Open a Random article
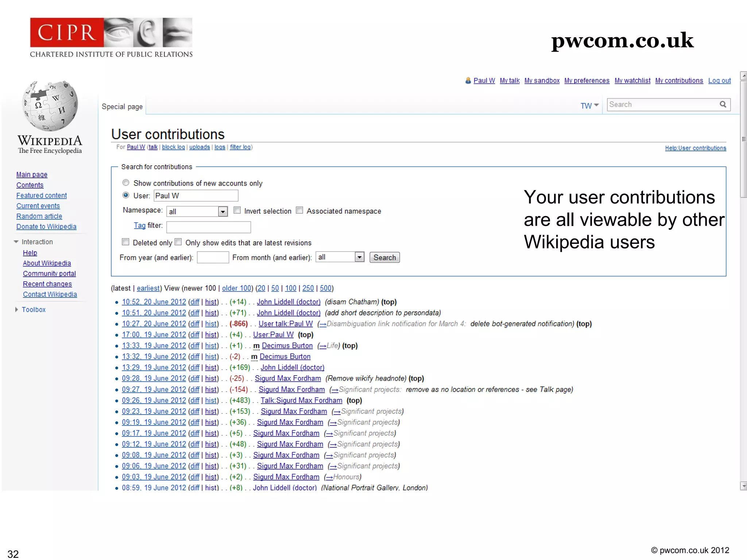Viewport: 747px width, 560px height. (x=39, y=216)
